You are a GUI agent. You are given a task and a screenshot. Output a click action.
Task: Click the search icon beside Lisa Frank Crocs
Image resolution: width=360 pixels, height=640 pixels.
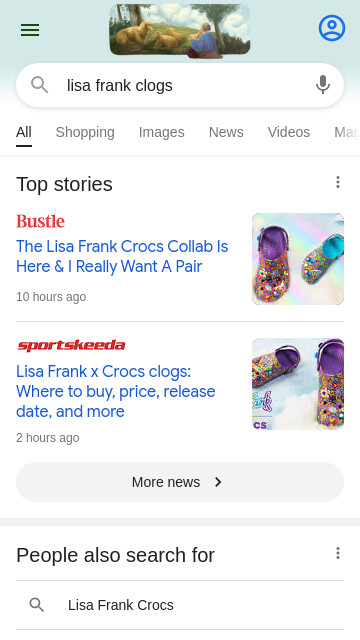37,605
